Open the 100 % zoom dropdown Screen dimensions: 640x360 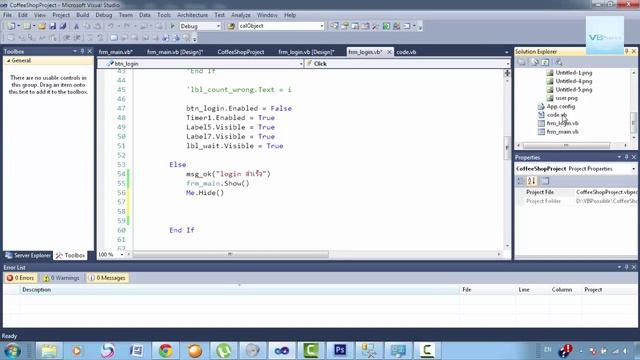point(122,255)
